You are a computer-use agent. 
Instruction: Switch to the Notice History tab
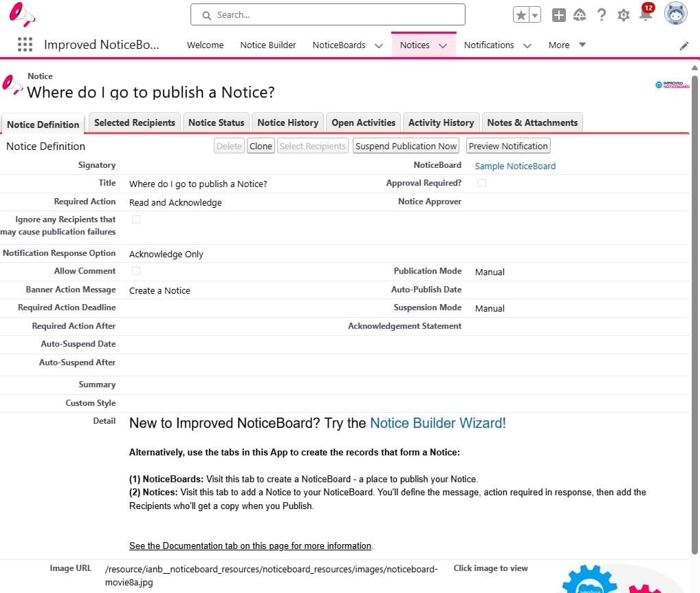click(x=287, y=123)
